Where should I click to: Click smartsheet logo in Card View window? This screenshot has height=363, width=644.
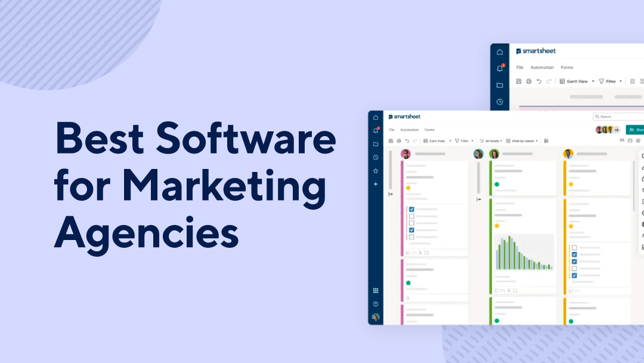point(404,117)
